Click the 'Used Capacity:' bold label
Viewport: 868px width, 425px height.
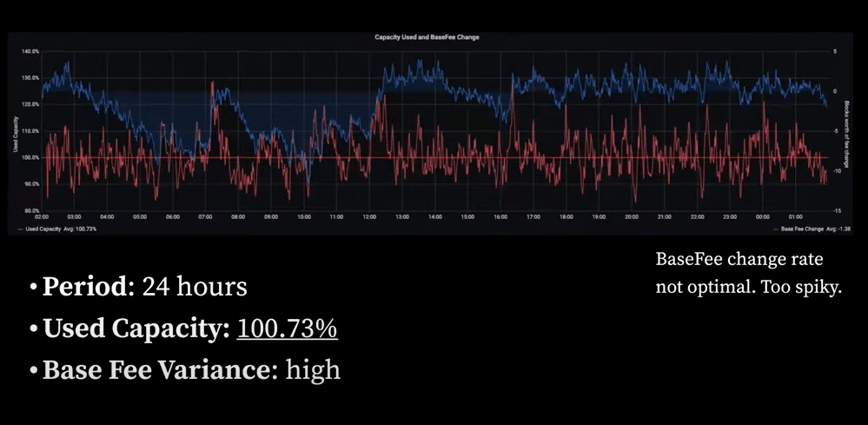136,329
